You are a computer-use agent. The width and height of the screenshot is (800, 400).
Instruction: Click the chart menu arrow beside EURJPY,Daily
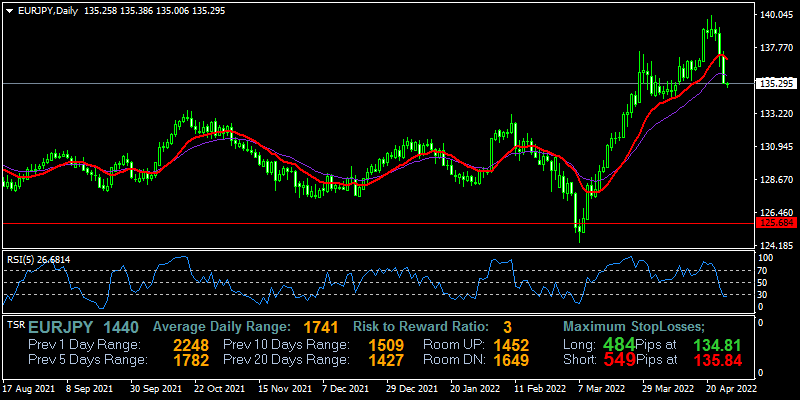click(9, 11)
